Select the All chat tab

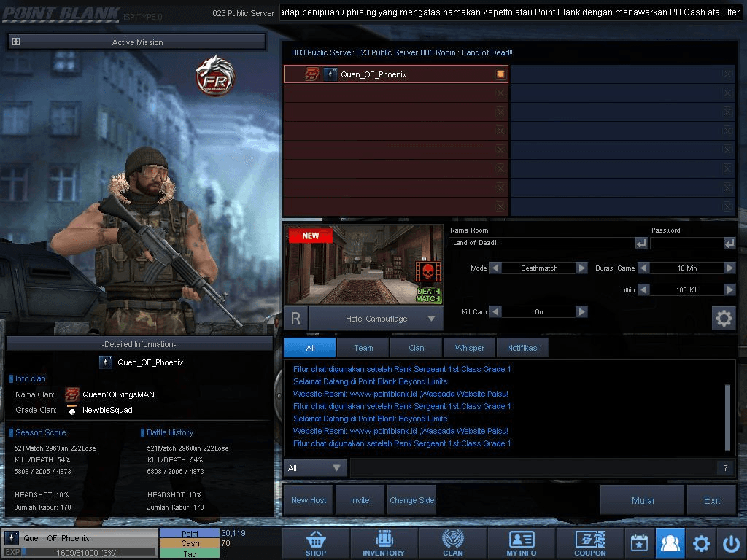(x=310, y=348)
